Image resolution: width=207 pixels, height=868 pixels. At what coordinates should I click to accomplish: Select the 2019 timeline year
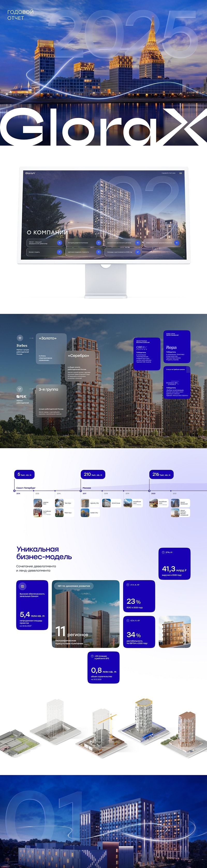tap(127, 493)
